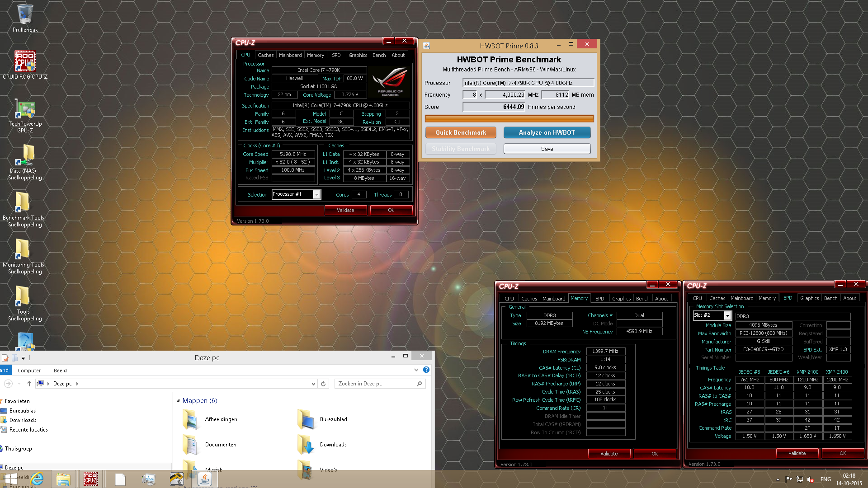Open the system monitor taskbar icon
The image size is (868, 488).
[x=148, y=479]
